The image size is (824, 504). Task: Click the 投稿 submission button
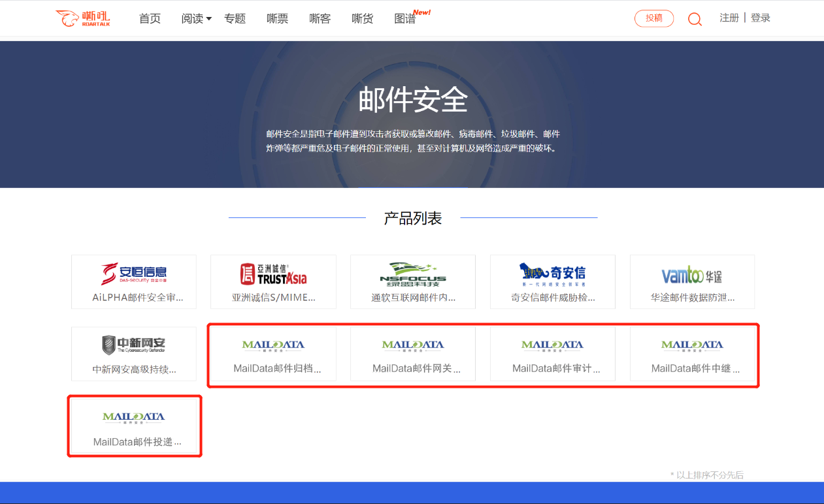653,18
